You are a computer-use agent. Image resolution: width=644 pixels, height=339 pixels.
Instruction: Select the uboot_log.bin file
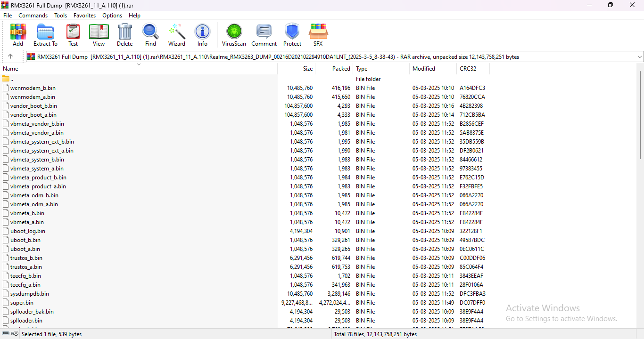coord(28,231)
